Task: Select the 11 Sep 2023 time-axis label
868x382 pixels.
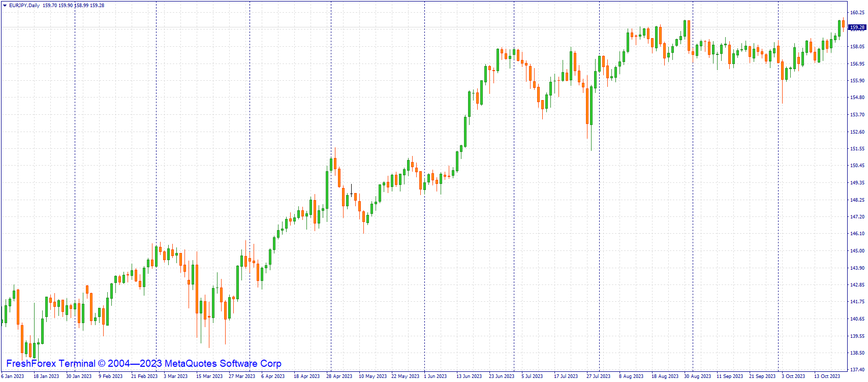Action: [730, 376]
